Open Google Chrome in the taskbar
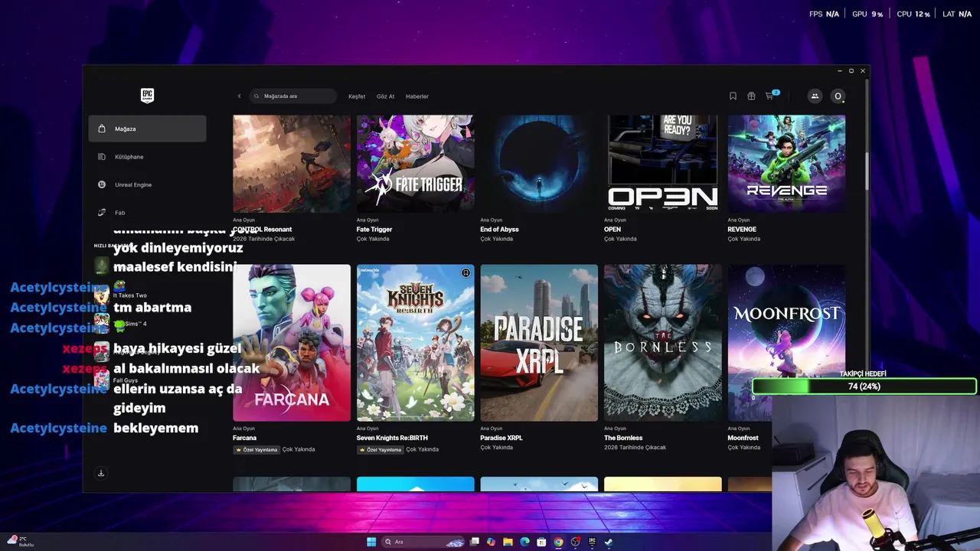This screenshot has height=551, width=980. point(558,542)
